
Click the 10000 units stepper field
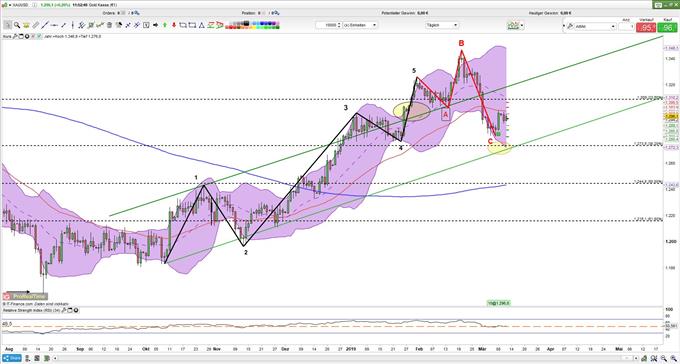328,25
